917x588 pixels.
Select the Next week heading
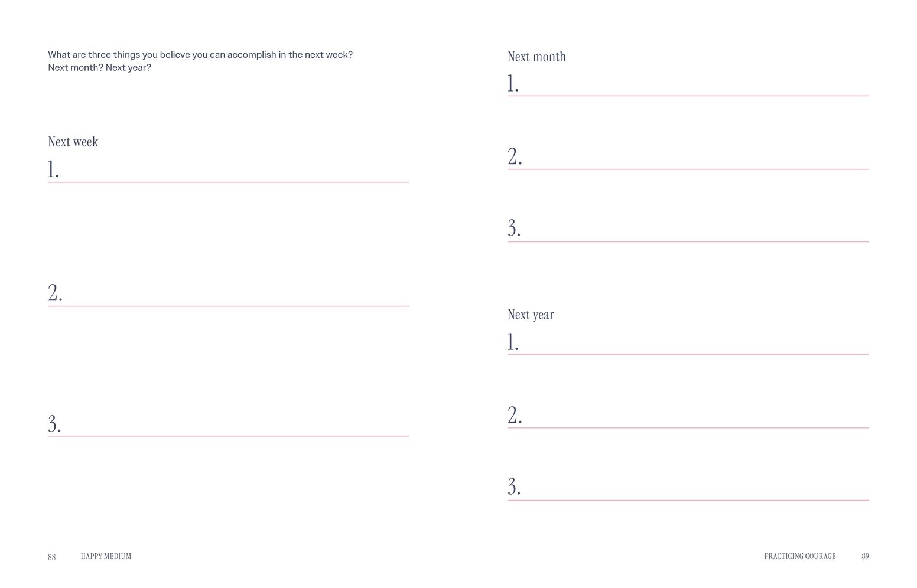click(73, 142)
